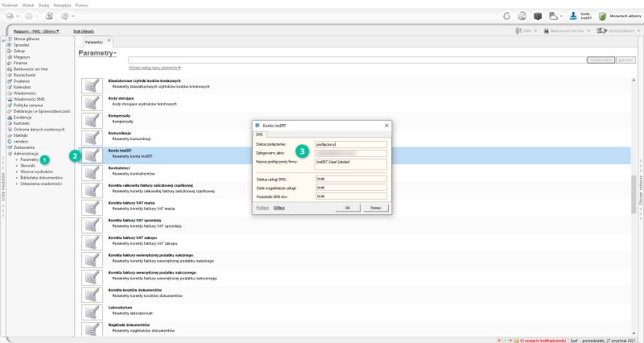Viewport: 644px width, 343px height.
Task: Open the Narzędzia menu
Action: 62,6
